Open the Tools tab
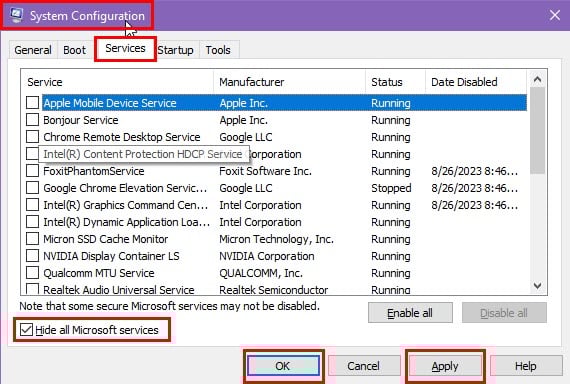Image resolution: width=570 pixels, height=384 pixels. pyautogui.click(x=218, y=50)
